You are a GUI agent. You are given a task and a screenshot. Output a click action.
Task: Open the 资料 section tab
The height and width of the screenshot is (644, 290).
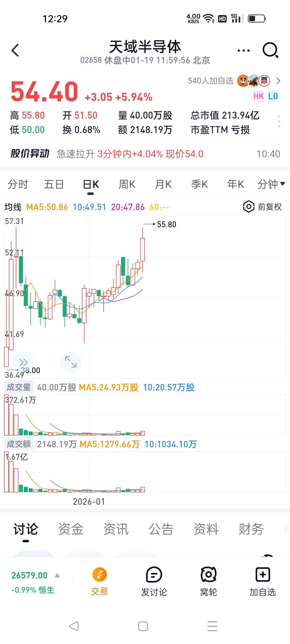coord(206,529)
